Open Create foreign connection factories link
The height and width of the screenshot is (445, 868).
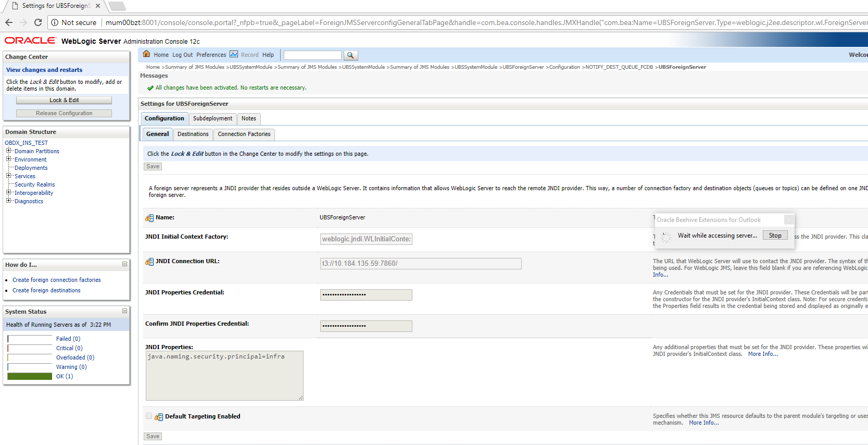click(x=57, y=280)
